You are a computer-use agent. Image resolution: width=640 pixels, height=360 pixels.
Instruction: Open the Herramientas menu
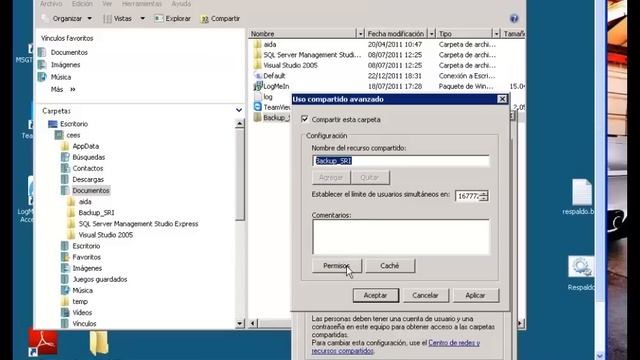tap(142, 4)
